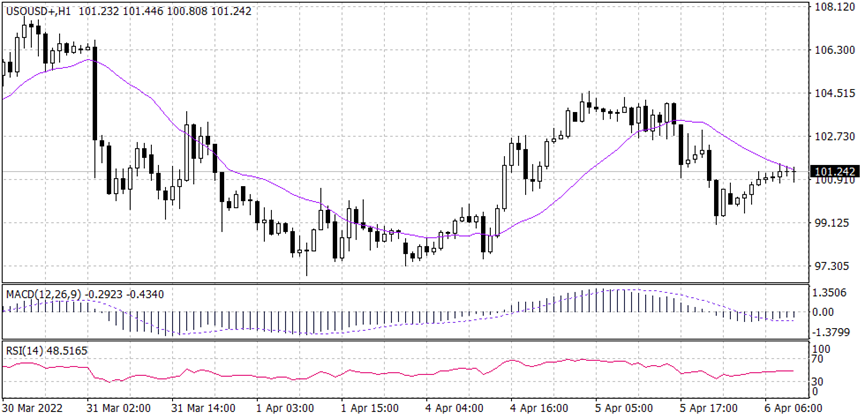Click the 1 Apr 15:00 time label
The height and width of the screenshot is (419, 865).
tap(371, 409)
